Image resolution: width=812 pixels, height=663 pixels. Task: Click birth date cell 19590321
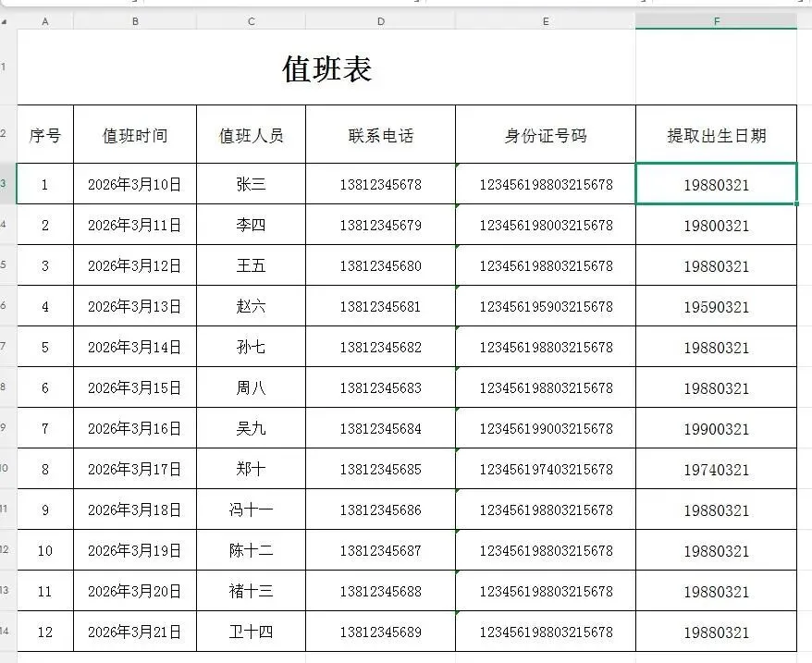tap(716, 306)
